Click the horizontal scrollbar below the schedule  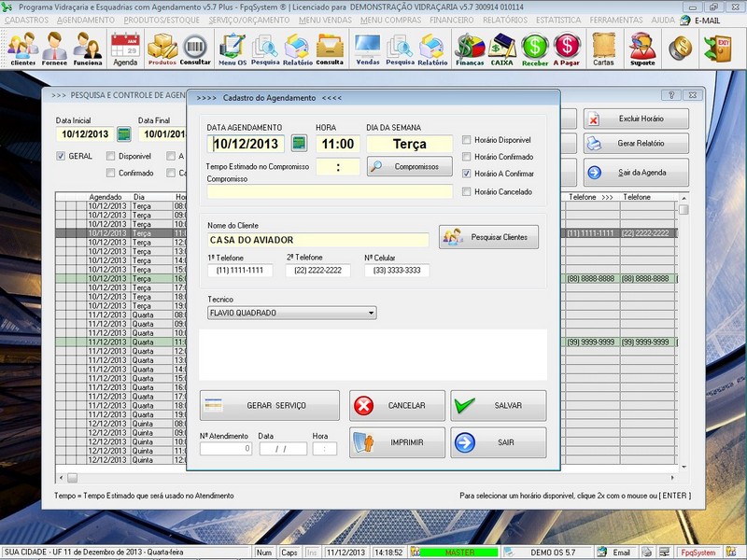point(364,478)
